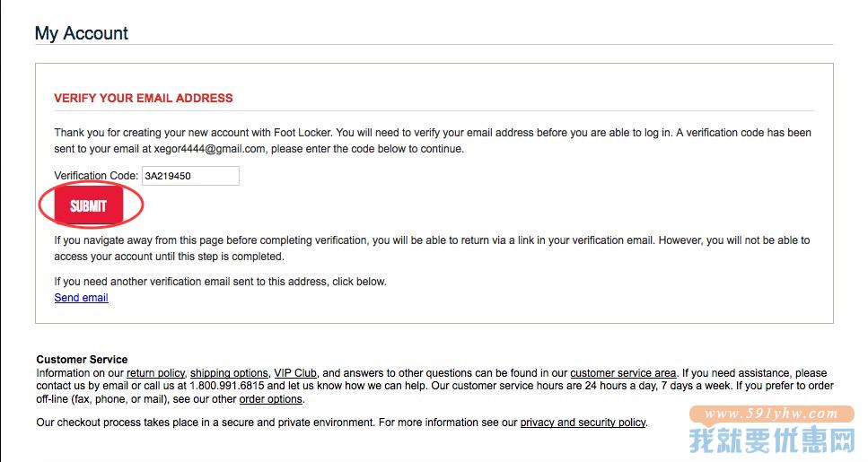Click the Send email link
This screenshot has height=462, width=868.
point(81,298)
